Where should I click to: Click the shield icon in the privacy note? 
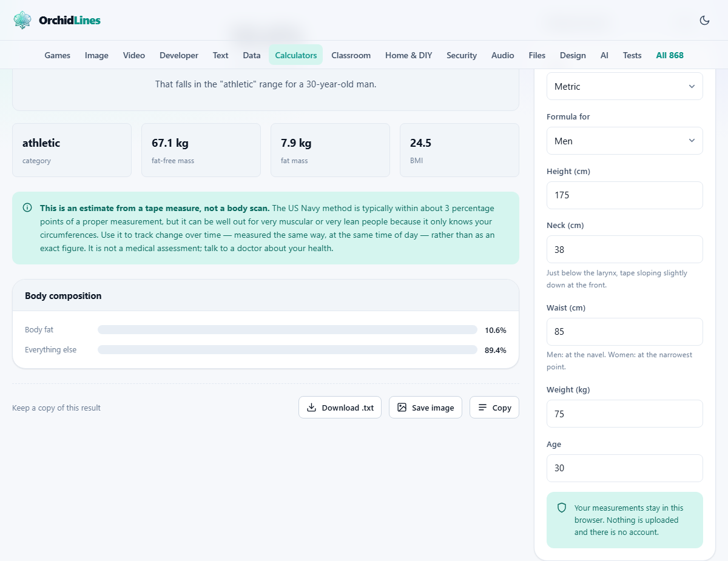[562, 508]
